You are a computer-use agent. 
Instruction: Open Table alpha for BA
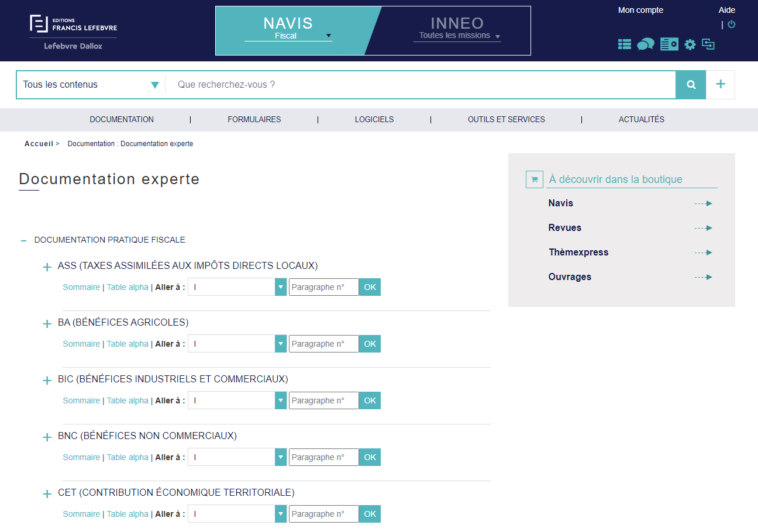(x=128, y=344)
